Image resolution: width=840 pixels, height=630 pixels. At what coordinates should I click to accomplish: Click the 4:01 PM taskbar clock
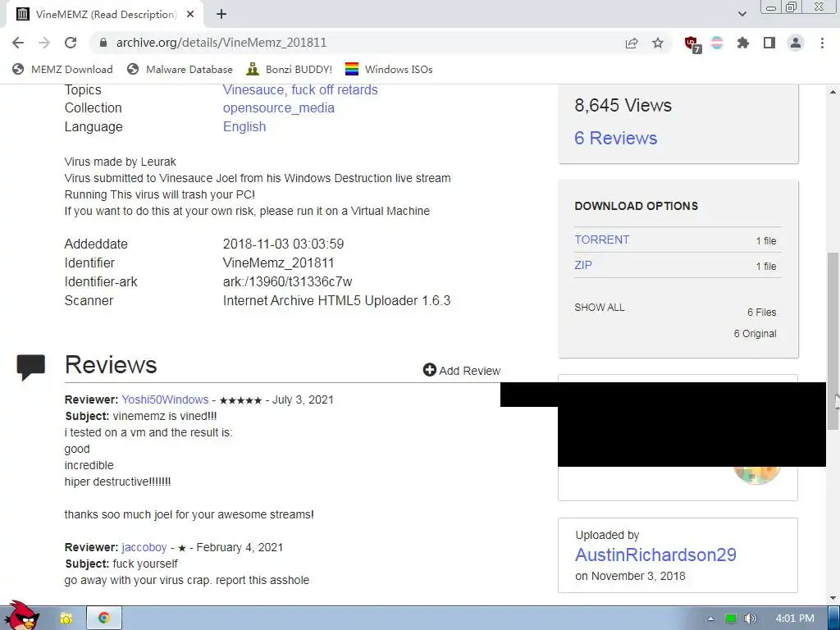(x=795, y=619)
